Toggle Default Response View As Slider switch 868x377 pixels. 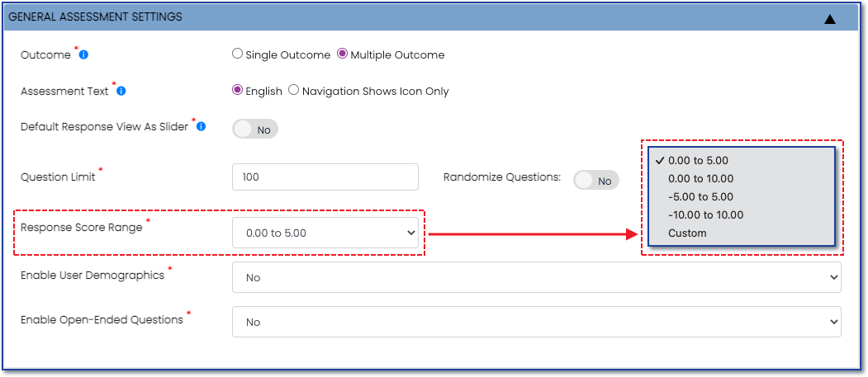coord(255,130)
